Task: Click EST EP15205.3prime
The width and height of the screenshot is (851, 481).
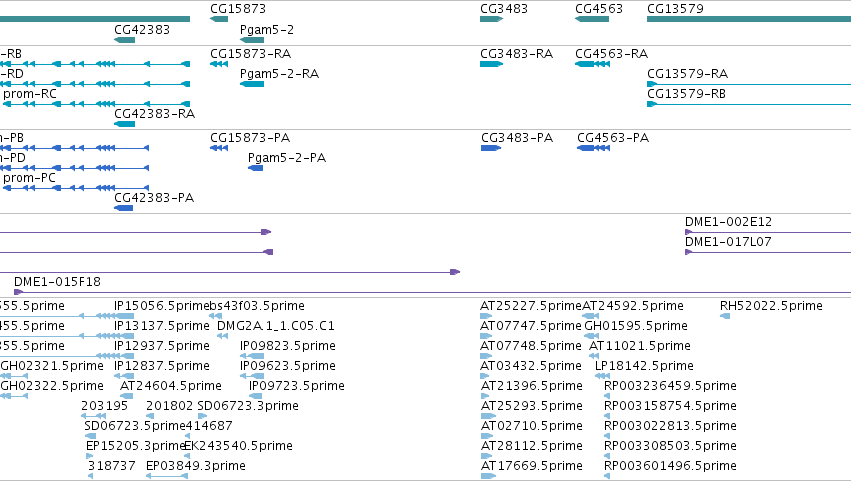Action: pos(136,447)
